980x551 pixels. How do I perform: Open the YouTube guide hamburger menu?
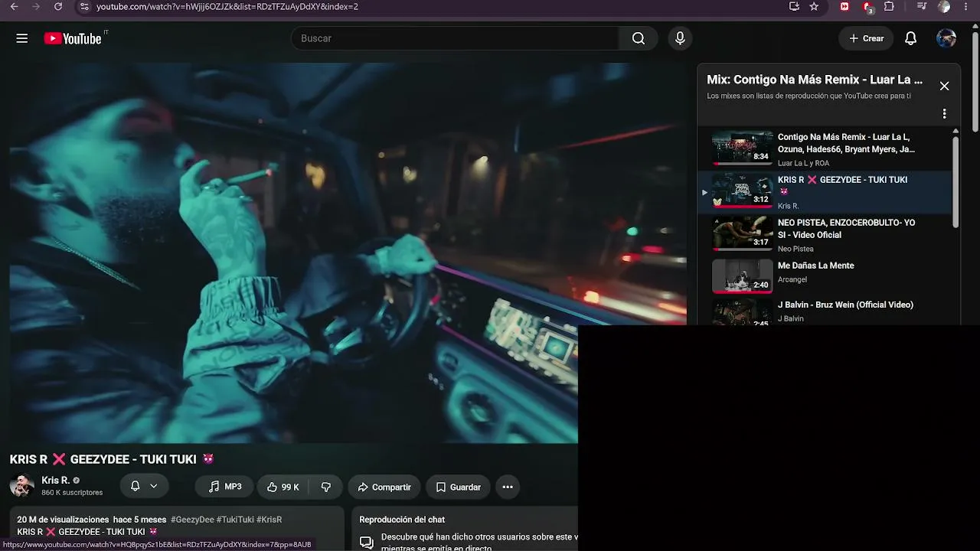click(22, 38)
